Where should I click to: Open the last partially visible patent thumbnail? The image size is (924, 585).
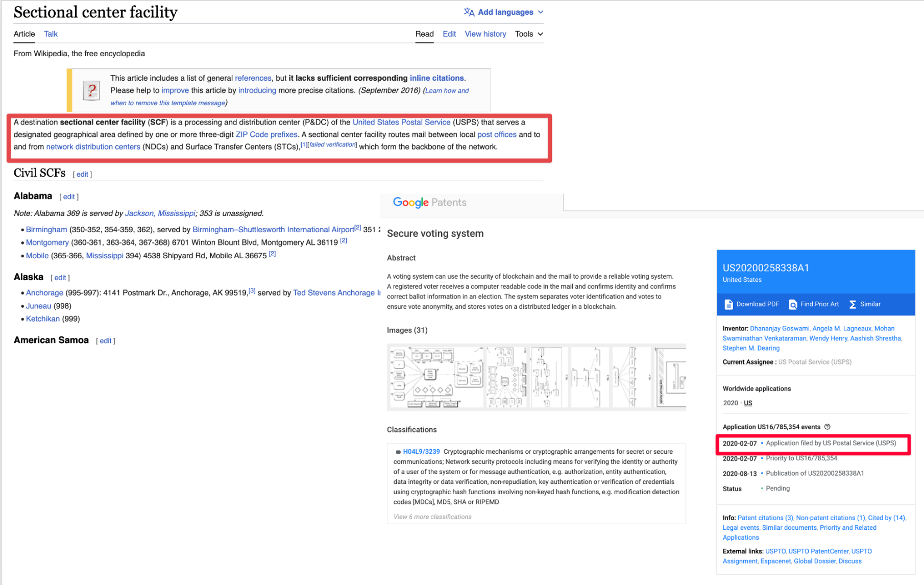pos(671,377)
